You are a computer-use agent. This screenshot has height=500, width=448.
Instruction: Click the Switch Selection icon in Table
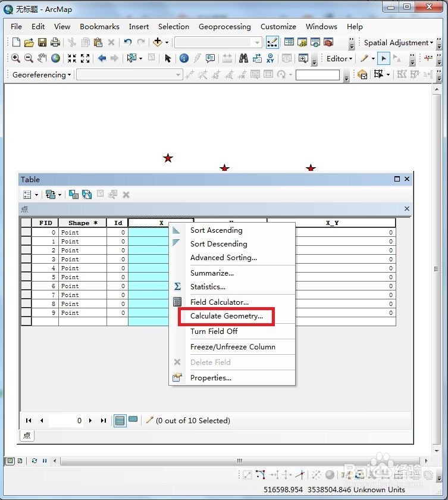pos(87,195)
